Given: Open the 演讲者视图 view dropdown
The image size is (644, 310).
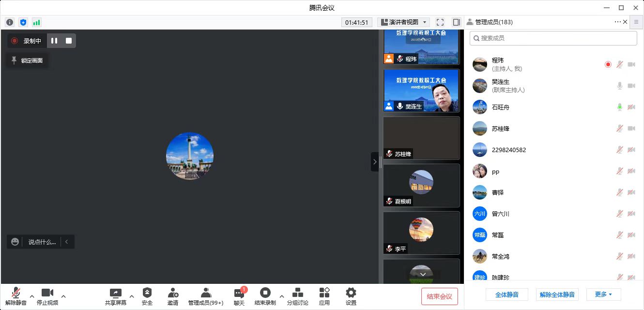Looking at the screenshot, I should click(x=404, y=22).
